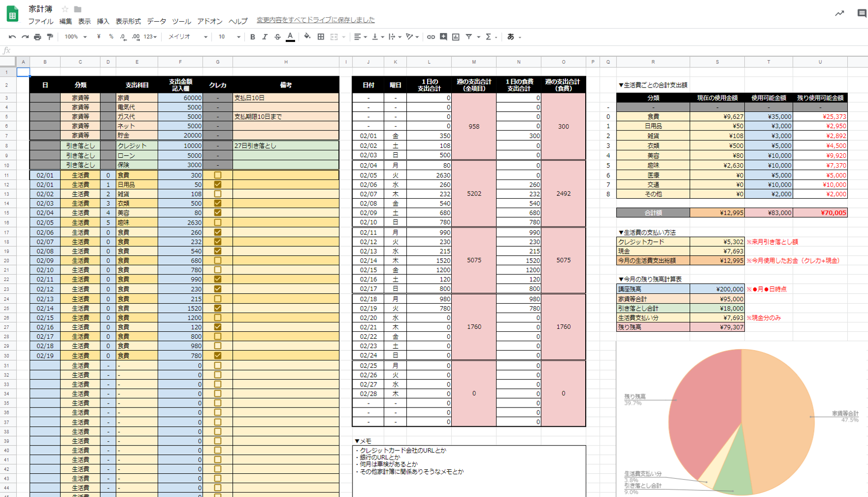This screenshot has height=497, width=868.
Task: Open the 挿入 menu
Action: [103, 21]
